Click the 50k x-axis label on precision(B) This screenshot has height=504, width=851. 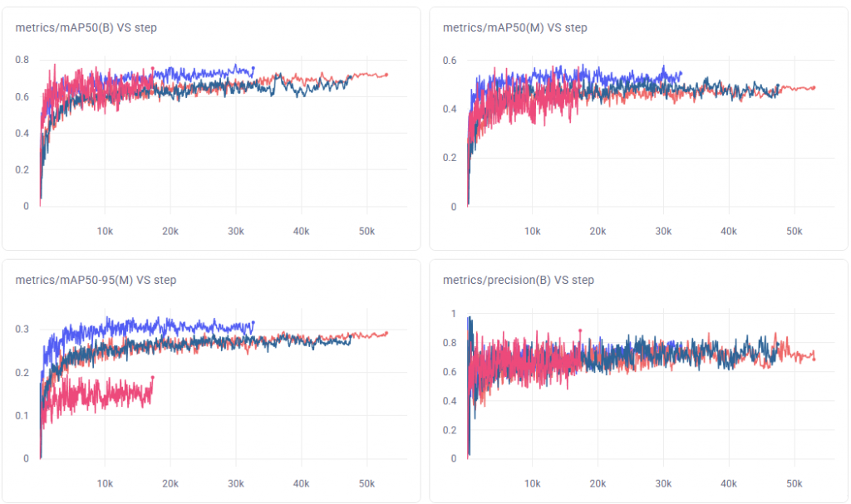point(794,482)
